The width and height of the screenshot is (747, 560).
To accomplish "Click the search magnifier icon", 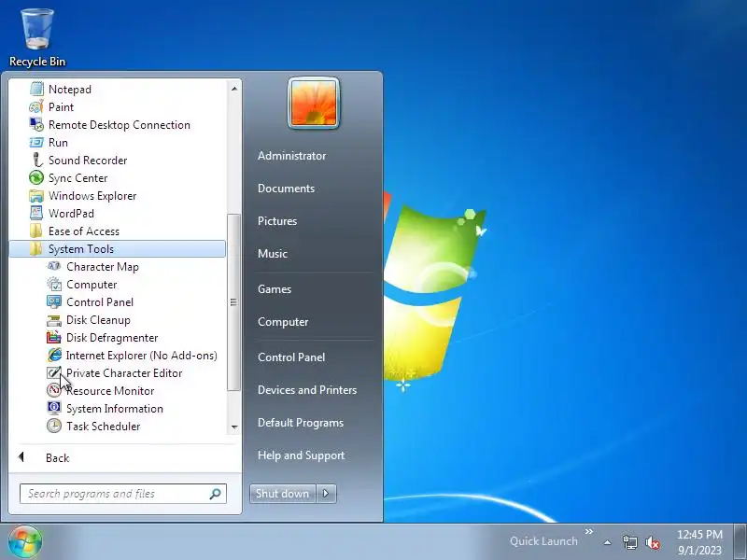I will click(216, 494).
